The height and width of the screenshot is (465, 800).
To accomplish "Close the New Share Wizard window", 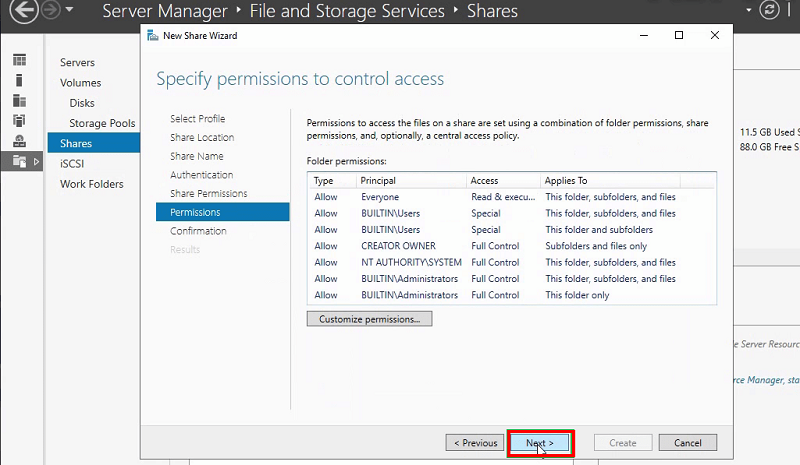I will click(x=715, y=35).
